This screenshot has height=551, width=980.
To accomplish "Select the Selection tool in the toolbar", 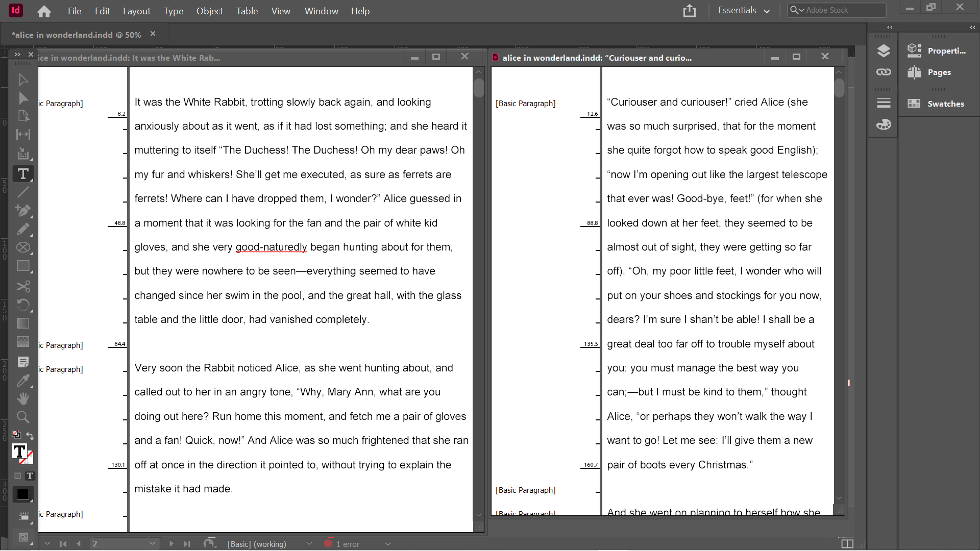I will (23, 80).
